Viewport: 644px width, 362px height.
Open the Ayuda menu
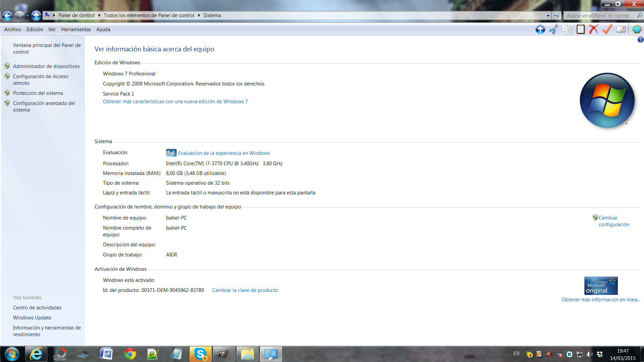coord(103,29)
